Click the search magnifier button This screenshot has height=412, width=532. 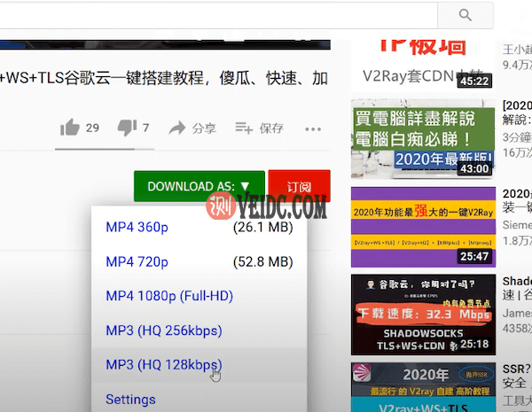click(x=465, y=15)
